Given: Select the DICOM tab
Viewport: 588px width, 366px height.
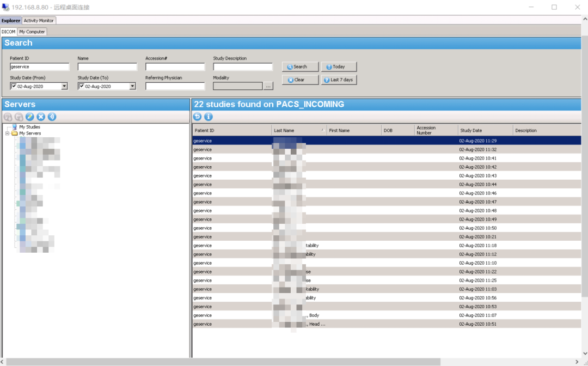Looking at the screenshot, I should point(9,32).
